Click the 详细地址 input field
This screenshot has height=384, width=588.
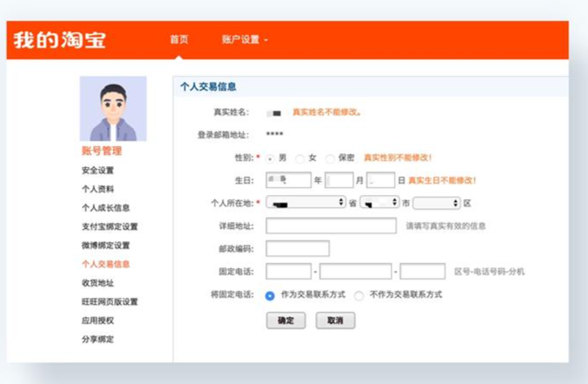pos(331,226)
